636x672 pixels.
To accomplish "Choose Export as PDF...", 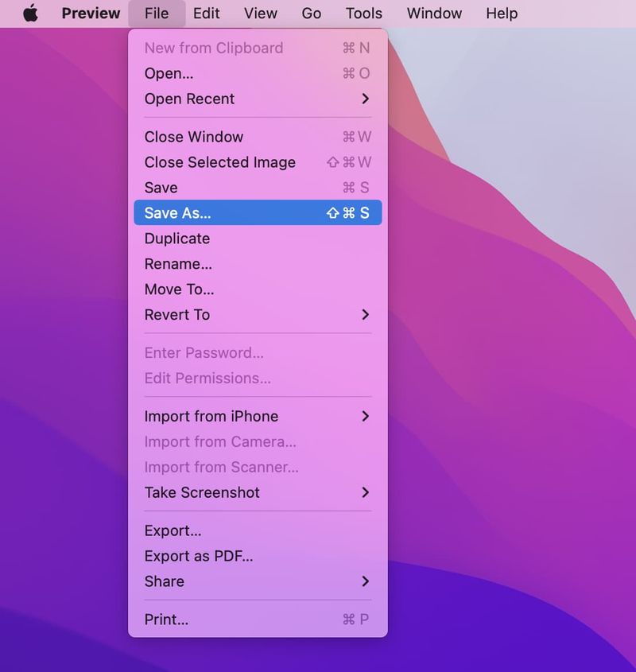I will (258, 556).
